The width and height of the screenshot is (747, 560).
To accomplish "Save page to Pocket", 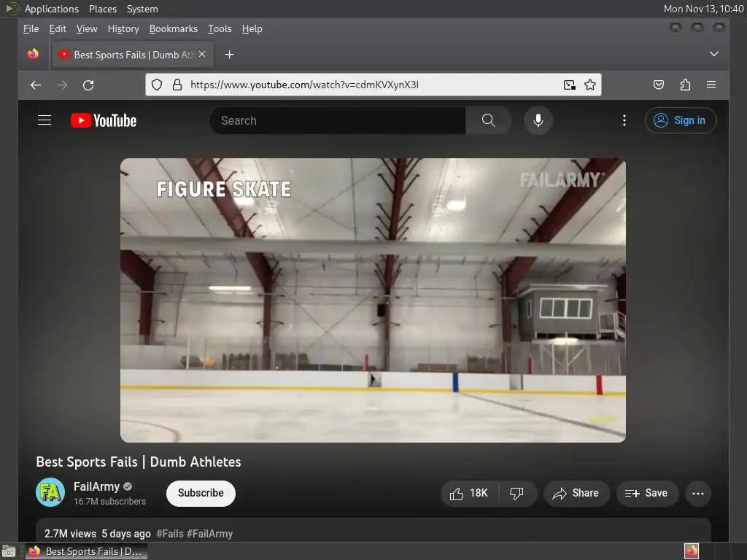I will (659, 85).
